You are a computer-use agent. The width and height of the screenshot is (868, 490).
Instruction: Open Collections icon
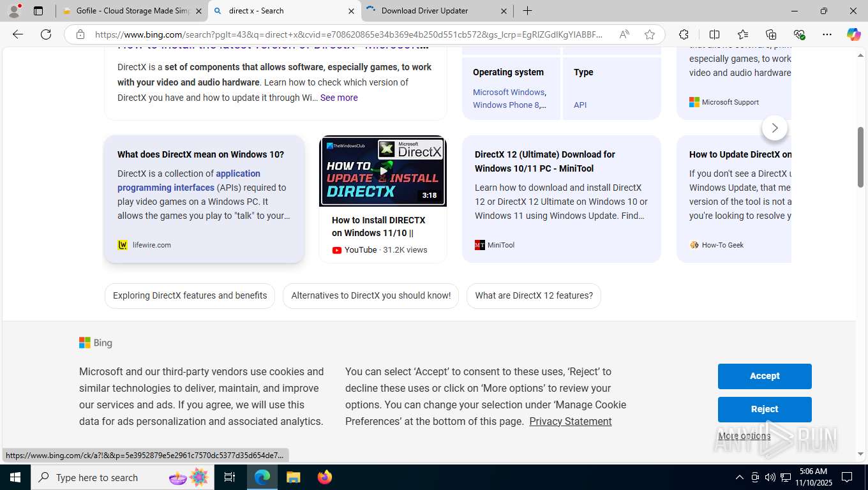[x=771, y=34]
